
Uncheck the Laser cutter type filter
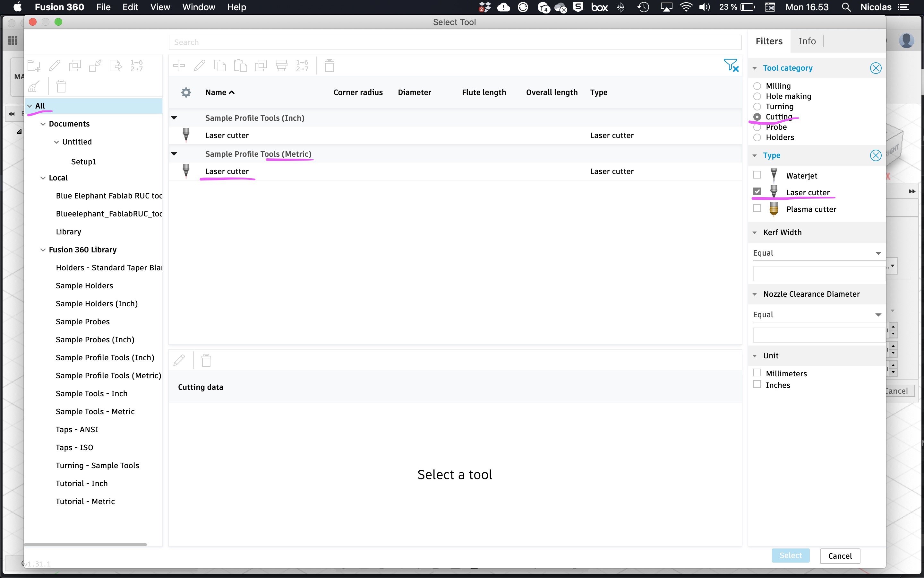pyautogui.click(x=757, y=191)
